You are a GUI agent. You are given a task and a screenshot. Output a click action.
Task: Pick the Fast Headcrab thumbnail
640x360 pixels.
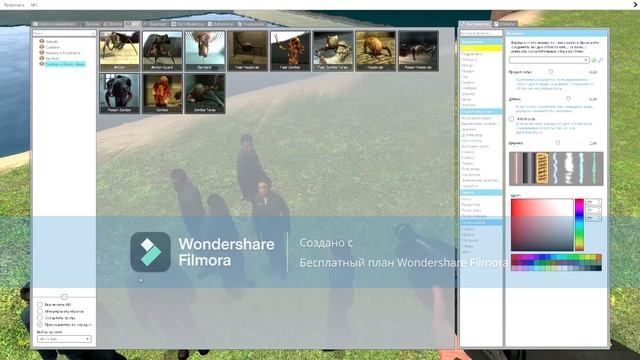point(247,51)
